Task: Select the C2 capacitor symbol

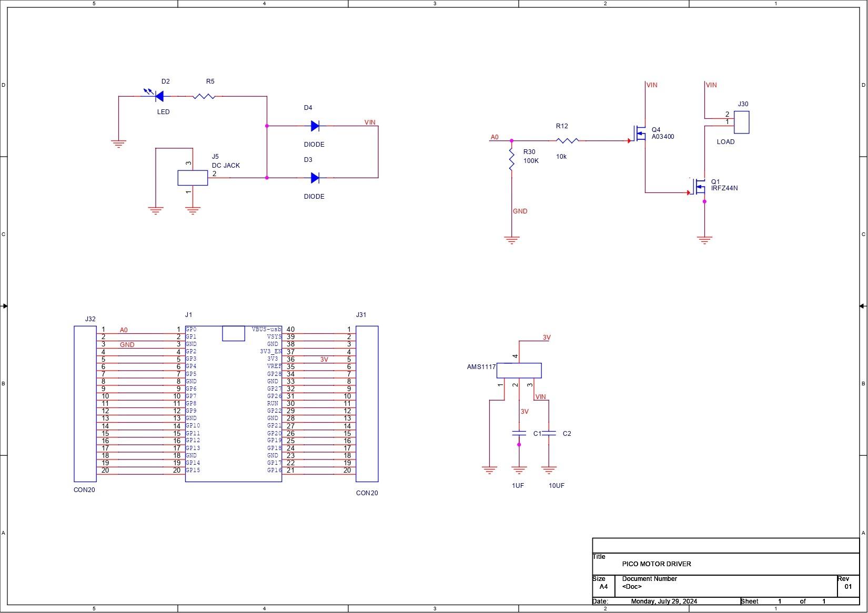Action: [x=549, y=433]
